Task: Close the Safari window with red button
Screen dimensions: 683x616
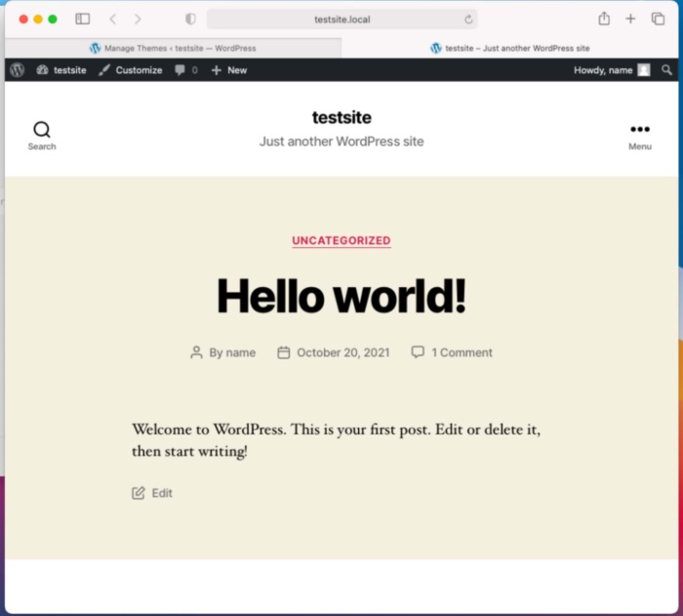Action: click(x=23, y=20)
